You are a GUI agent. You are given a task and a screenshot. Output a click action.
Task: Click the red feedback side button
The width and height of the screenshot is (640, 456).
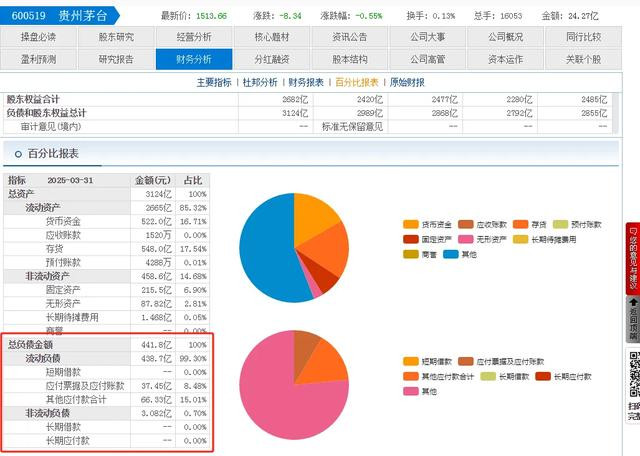point(633,258)
